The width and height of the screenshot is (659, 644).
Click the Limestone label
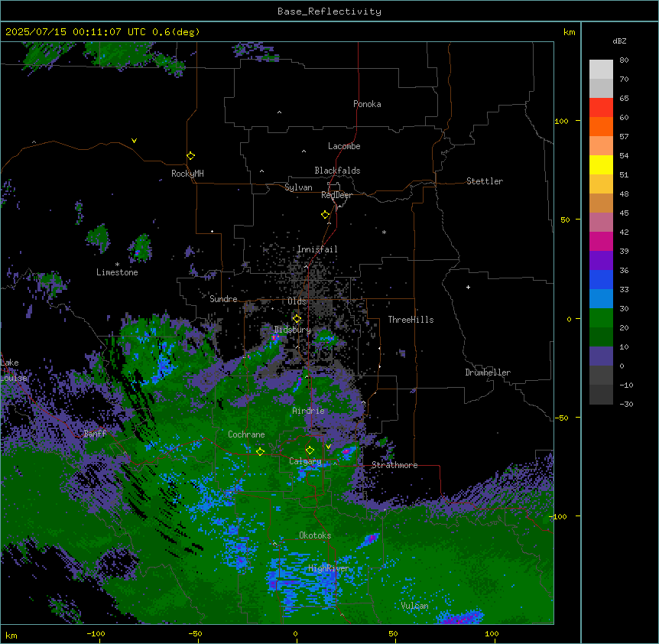tap(117, 272)
